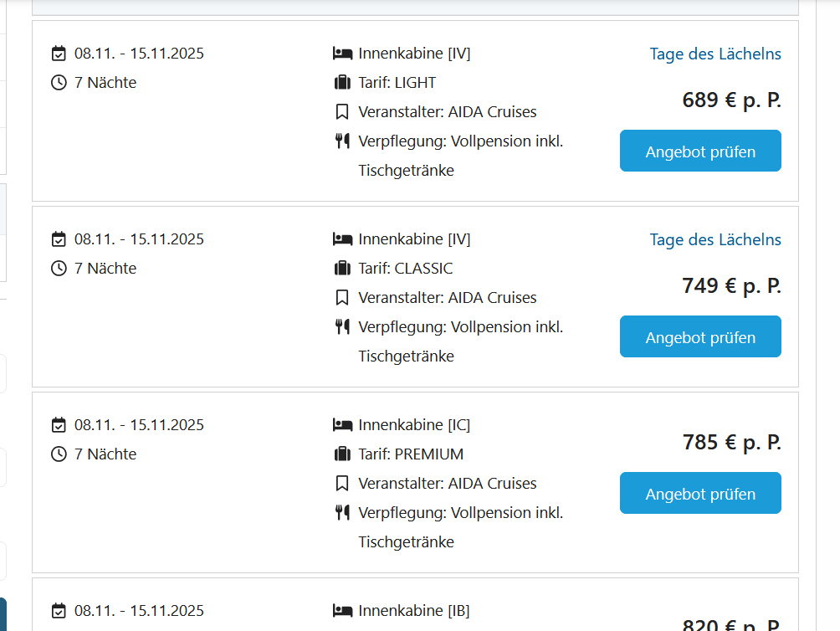Click the 785 € p. P. price
The image size is (840, 631).
click(732, 443)
